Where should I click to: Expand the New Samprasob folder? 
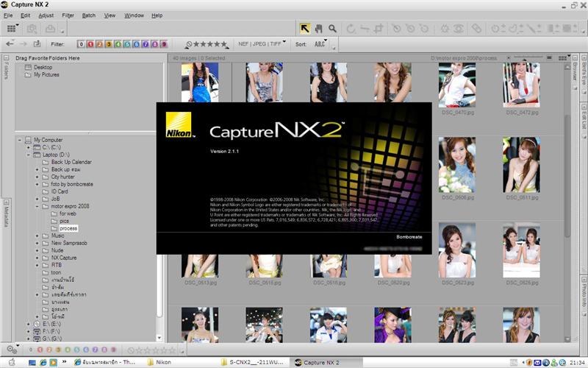pos(37,243)
